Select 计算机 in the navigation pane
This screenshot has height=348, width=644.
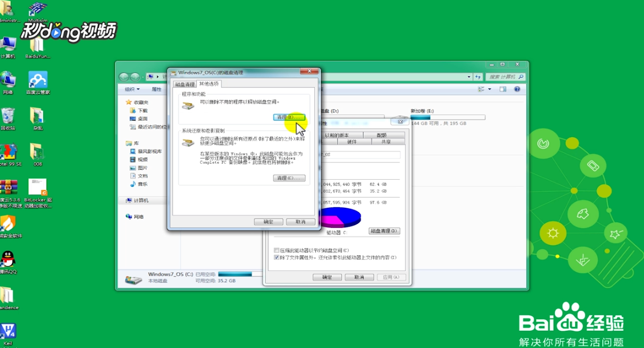pos(138,200)
